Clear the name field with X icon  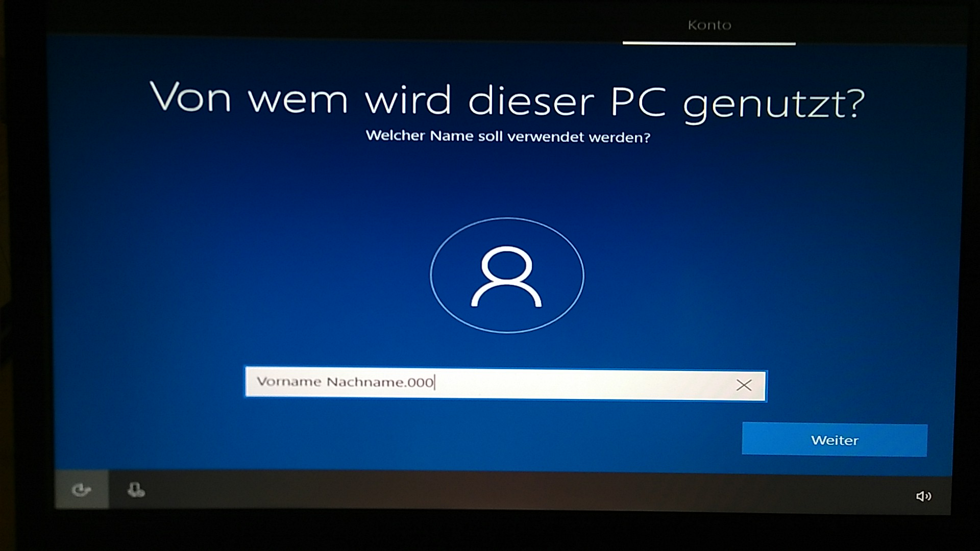coord(744,385)
